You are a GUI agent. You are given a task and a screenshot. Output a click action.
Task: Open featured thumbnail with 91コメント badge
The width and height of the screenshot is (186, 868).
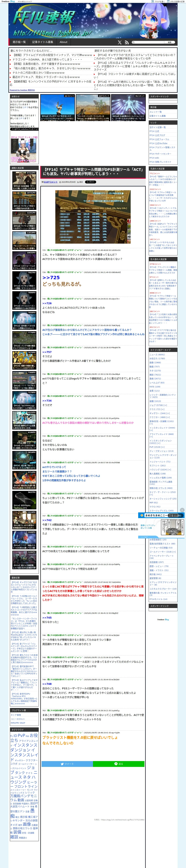point(129,108)
